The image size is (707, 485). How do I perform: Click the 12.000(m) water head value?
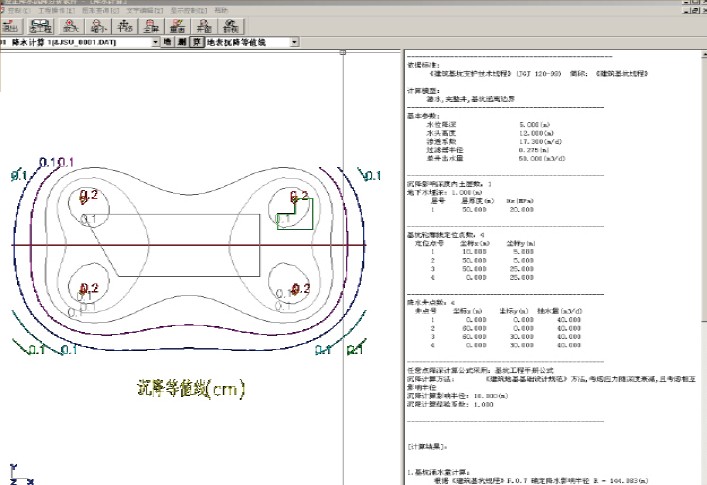coord(536,133)
